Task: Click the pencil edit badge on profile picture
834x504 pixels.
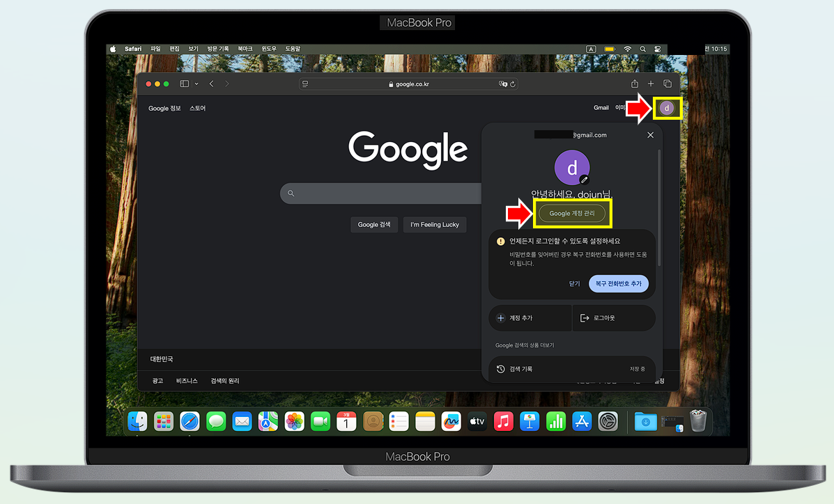Action: pos(584,180)
